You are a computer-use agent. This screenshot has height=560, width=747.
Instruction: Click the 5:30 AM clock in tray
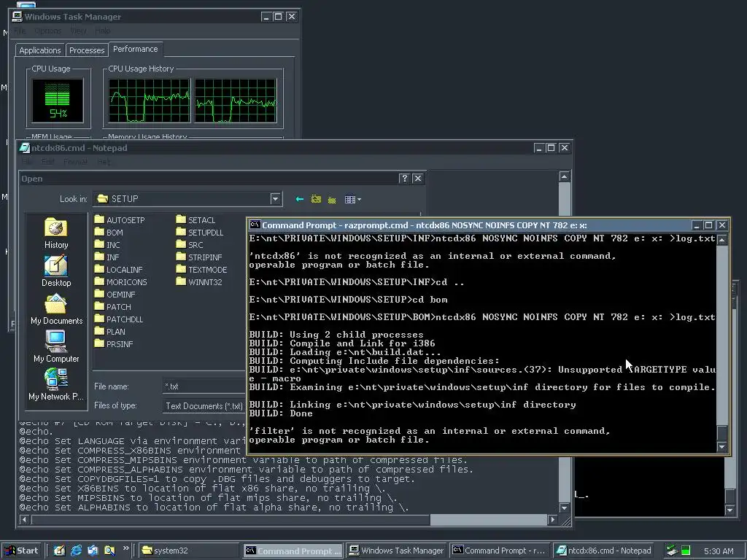coord(719,551)
